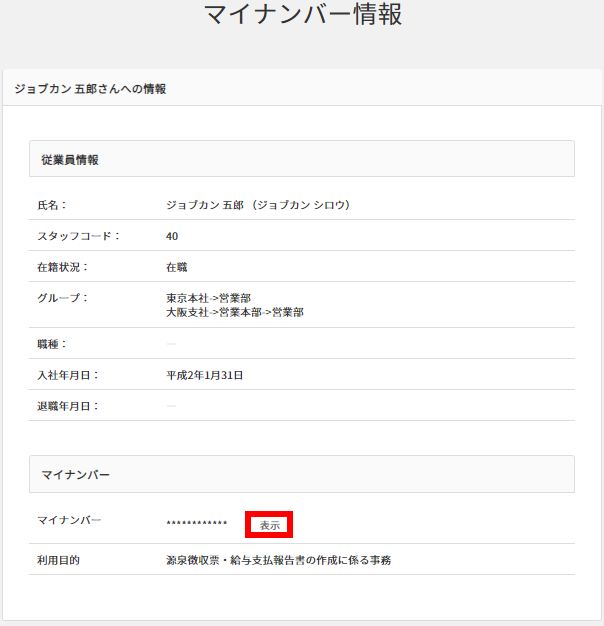Select the 在職 status value
This screenshot has height=626, width=604.
click(x=177, y=267)
